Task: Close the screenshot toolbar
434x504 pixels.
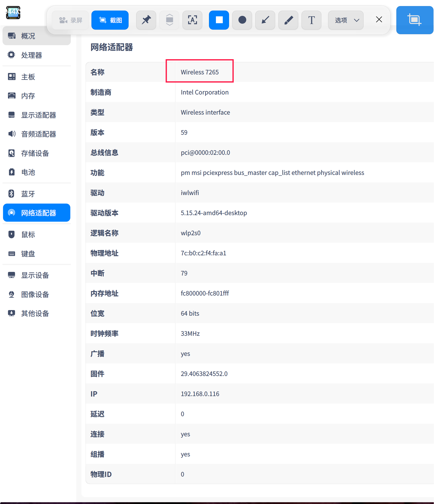Action: point(379,19)
